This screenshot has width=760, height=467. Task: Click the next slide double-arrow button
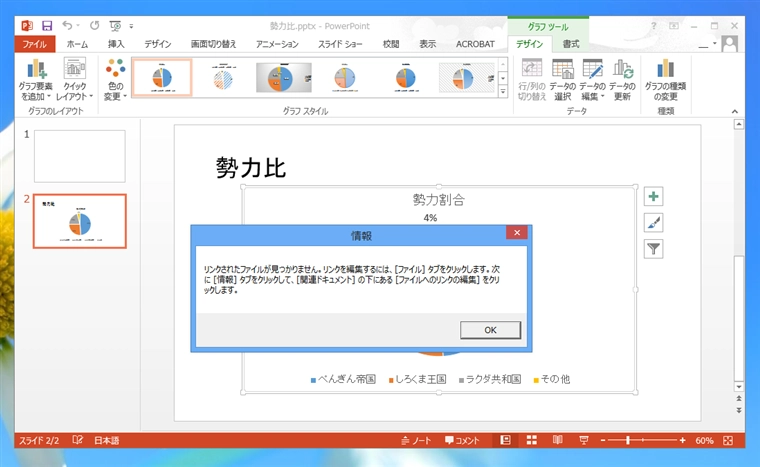pos(739,410)
